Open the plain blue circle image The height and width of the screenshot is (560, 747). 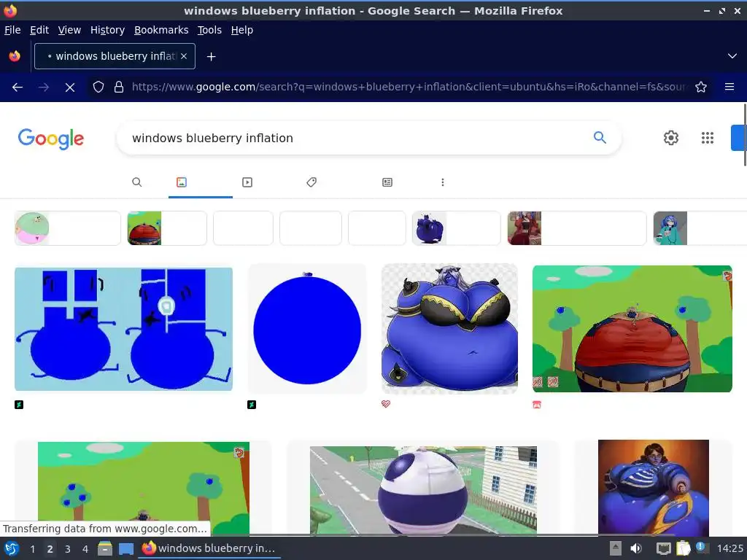pos(307,329)
